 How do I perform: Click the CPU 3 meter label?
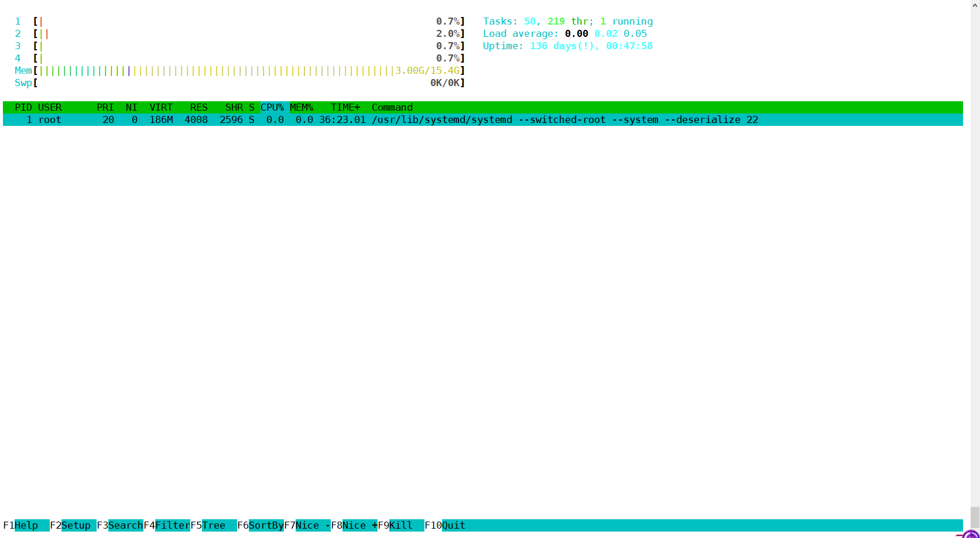(18, 46)
